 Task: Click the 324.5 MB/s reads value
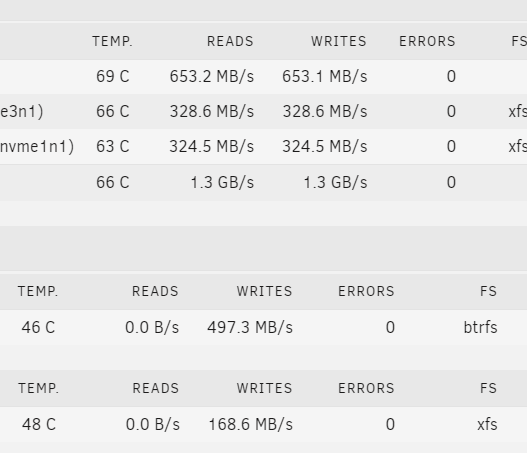point(212,147)
